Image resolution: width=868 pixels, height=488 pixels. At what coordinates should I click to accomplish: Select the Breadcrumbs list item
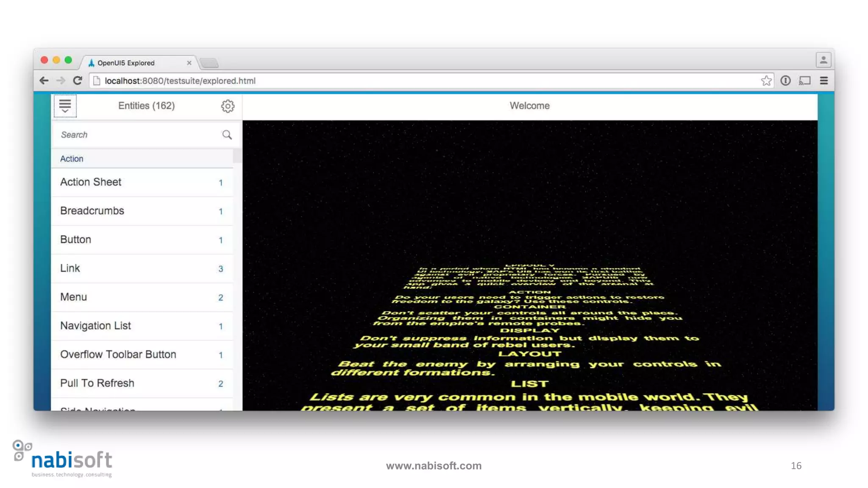click(x=92, y=211)
